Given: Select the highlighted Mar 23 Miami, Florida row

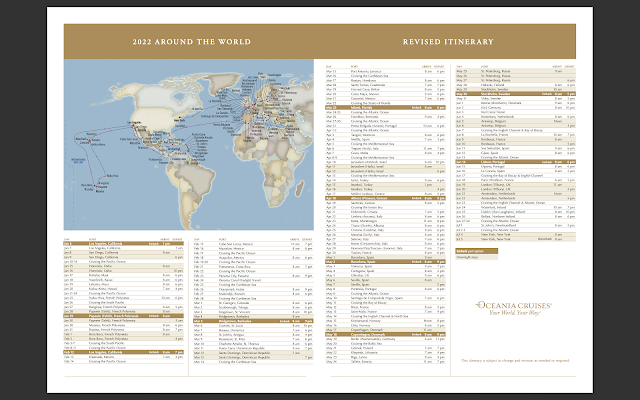Looking at the screenshot, I should 385,108.
